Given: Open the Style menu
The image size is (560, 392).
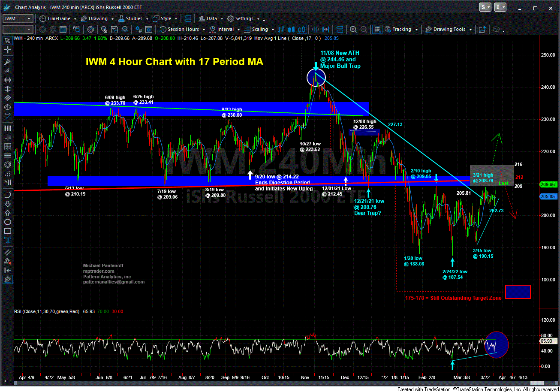Looking at the screenshot, I should click(x=165, y=18).
